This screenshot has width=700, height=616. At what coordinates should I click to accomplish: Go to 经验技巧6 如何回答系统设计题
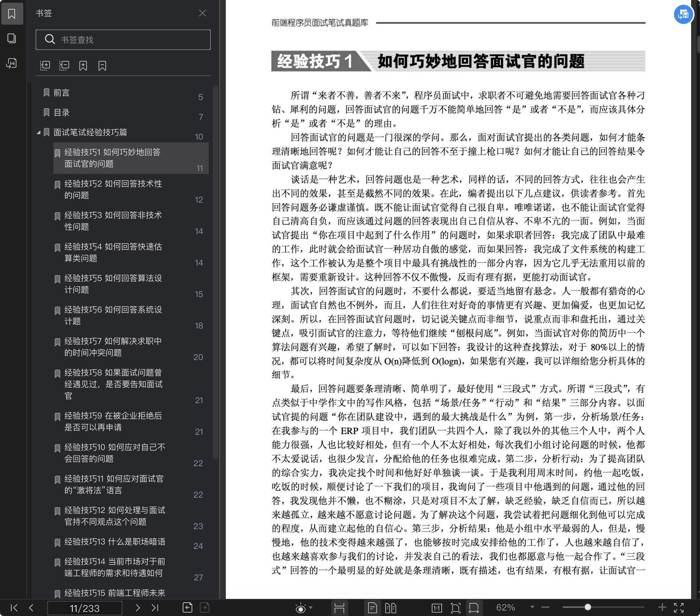coord(131,316)
